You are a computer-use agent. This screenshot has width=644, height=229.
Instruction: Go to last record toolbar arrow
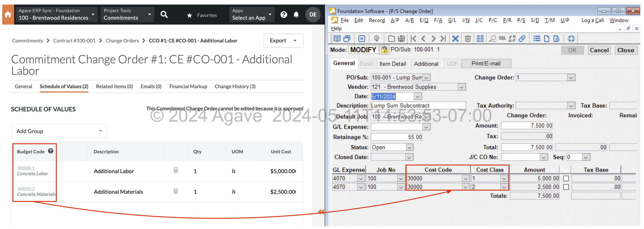(x=443, y=39)
